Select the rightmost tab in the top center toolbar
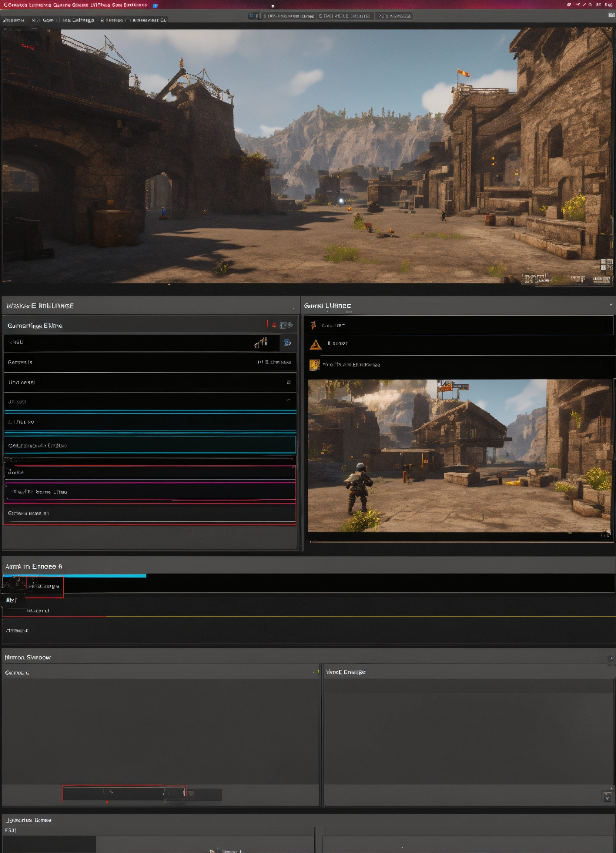Image resolution: width=616 pixels, height=853 pixels. point(394,16)
